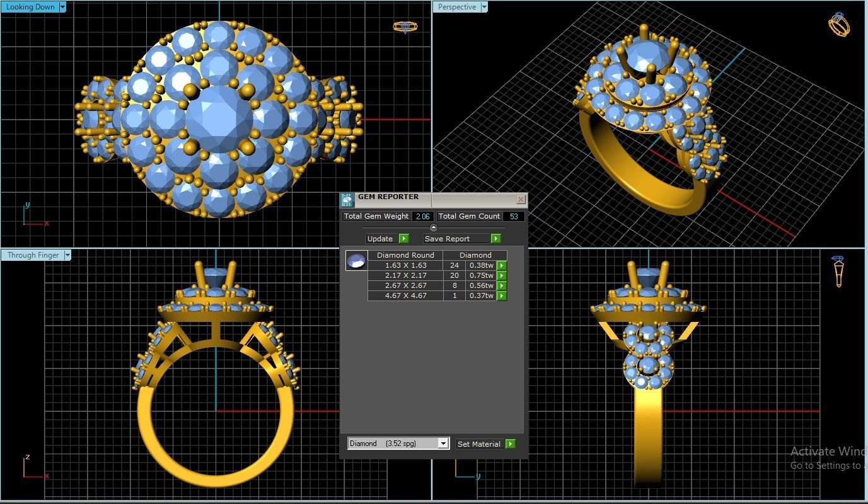Click the green Update arrow button

click(x=404, y=239)
